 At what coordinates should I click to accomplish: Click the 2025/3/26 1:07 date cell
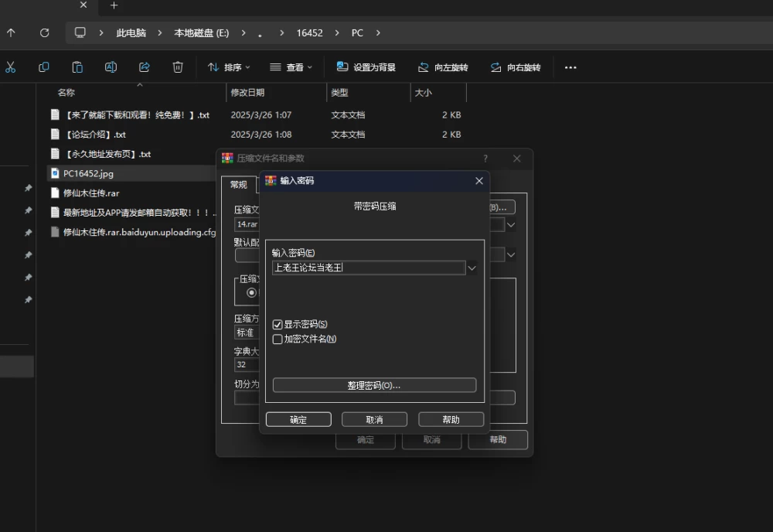click(261, 115)
